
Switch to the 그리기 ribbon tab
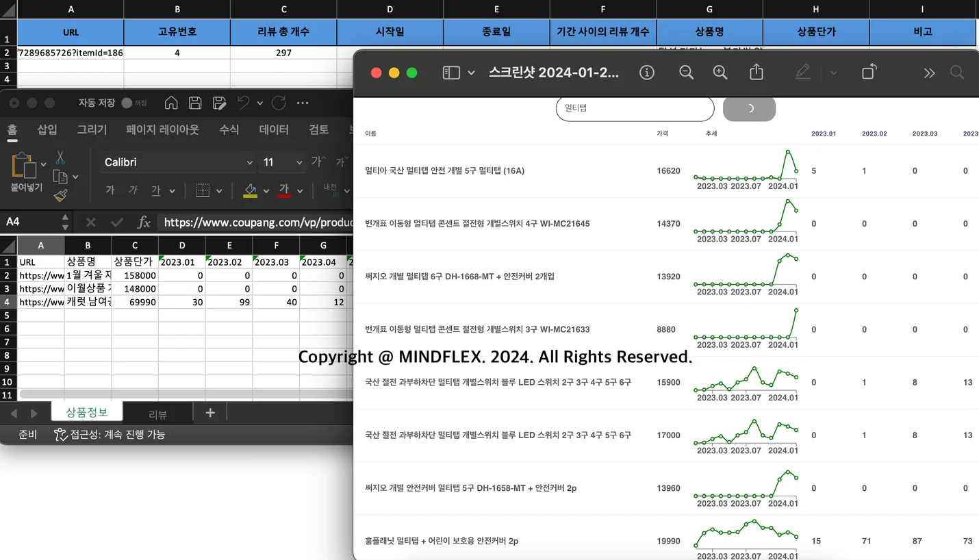click(x=92, y=129)
